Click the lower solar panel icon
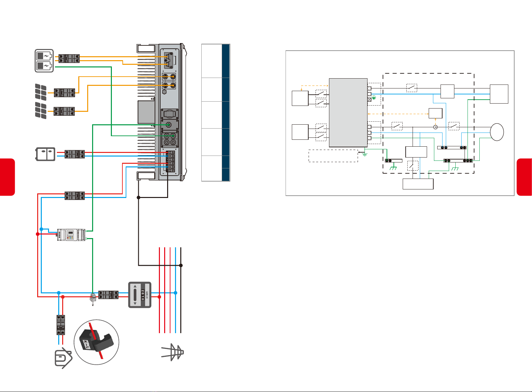The image size is (532, 392). pyautogui.click(x=41, y=110)
